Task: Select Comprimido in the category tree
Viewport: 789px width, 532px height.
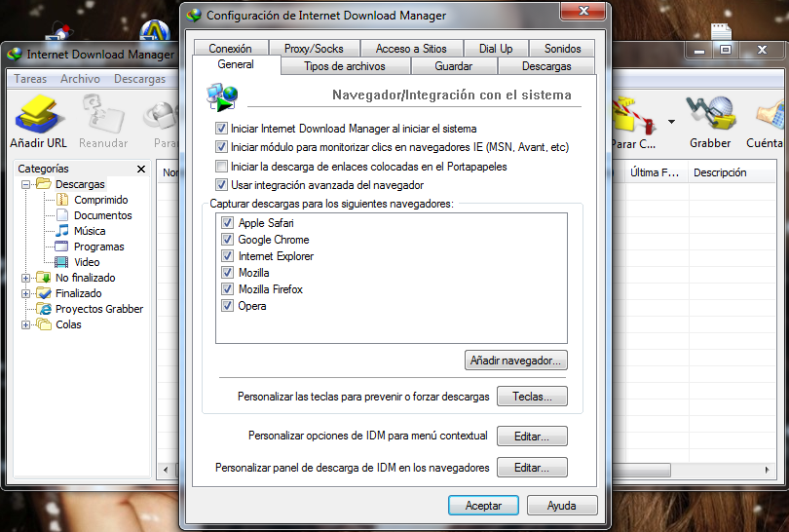Action: click(100, 200)
